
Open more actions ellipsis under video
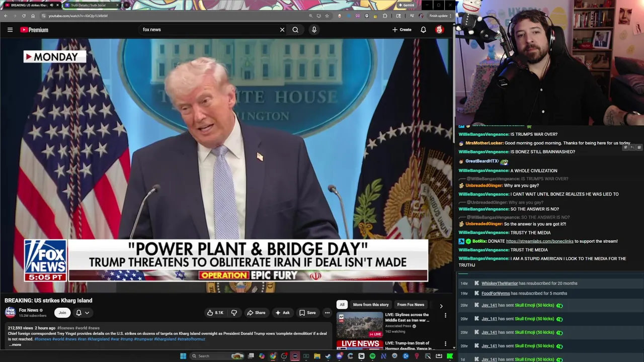point(327,313)
